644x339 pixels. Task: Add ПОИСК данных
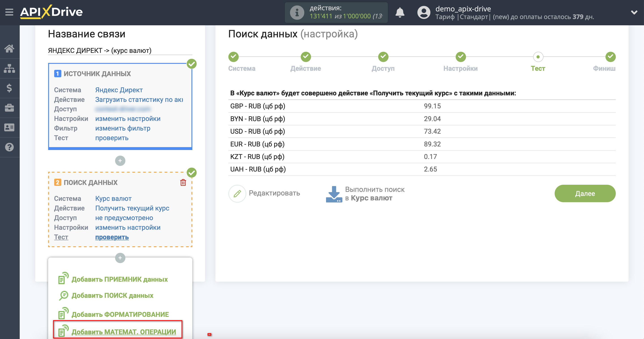pos(112,296)
